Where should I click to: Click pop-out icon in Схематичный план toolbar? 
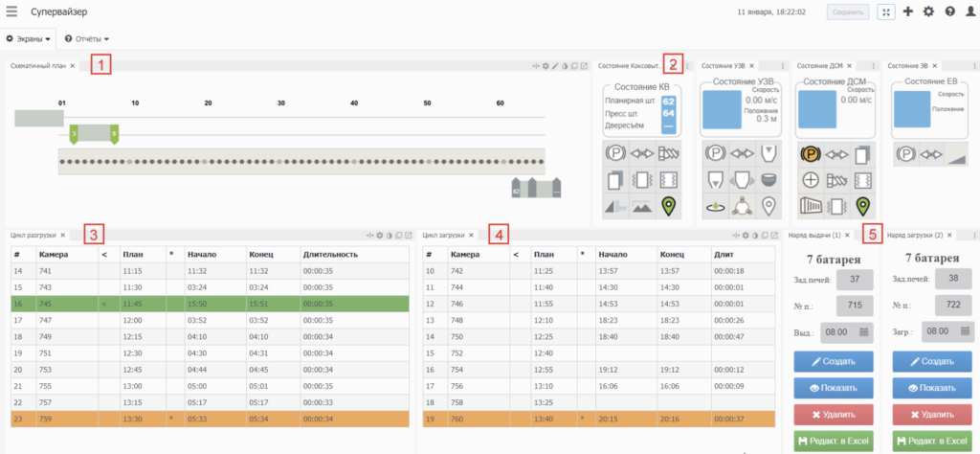584,66
